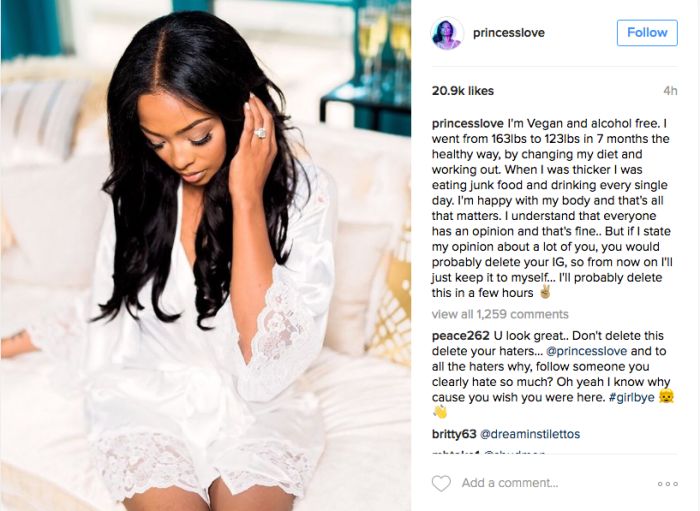
Task: Click the partially hidden comment below britty63
Action: (489, 452)
